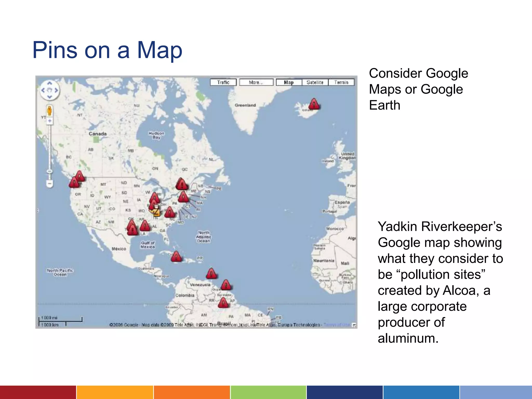Click the Greenland map label
Viewport: 532px width, 399px height.
tap(245, 105)
